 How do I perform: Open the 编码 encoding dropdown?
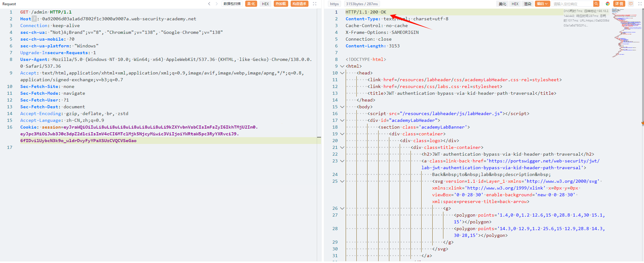[x=542, y=4]
